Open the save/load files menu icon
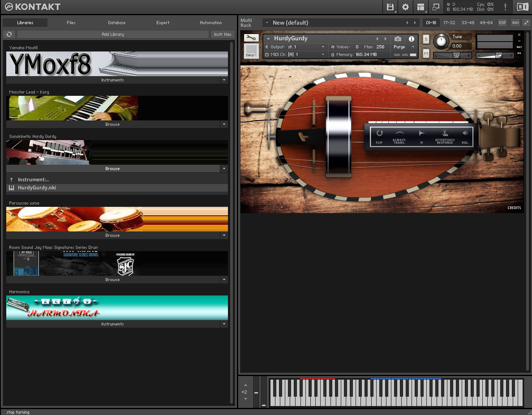The image size is (532, 415). click(x=390, y=7)
